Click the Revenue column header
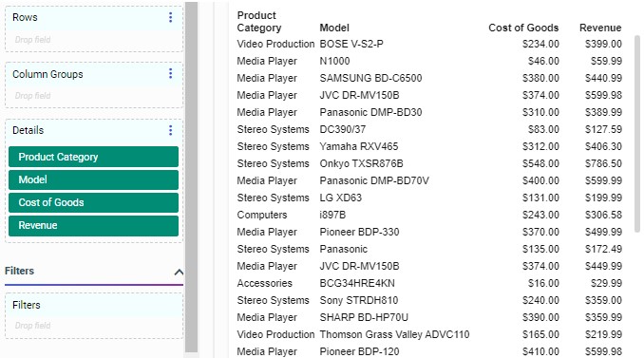644x358 pixels. click(600, 28)
